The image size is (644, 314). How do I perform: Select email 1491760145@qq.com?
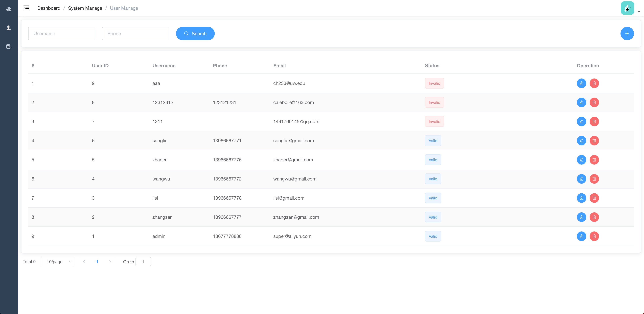(296, 121)
